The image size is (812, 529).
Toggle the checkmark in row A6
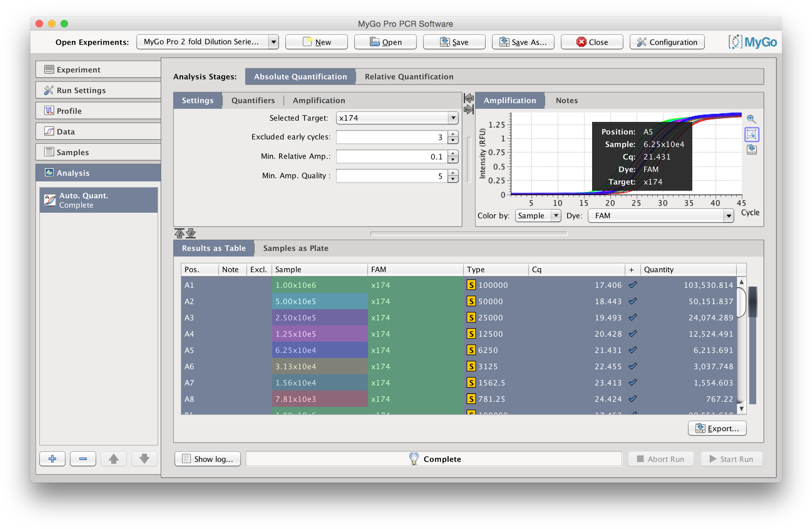point(633,366)
